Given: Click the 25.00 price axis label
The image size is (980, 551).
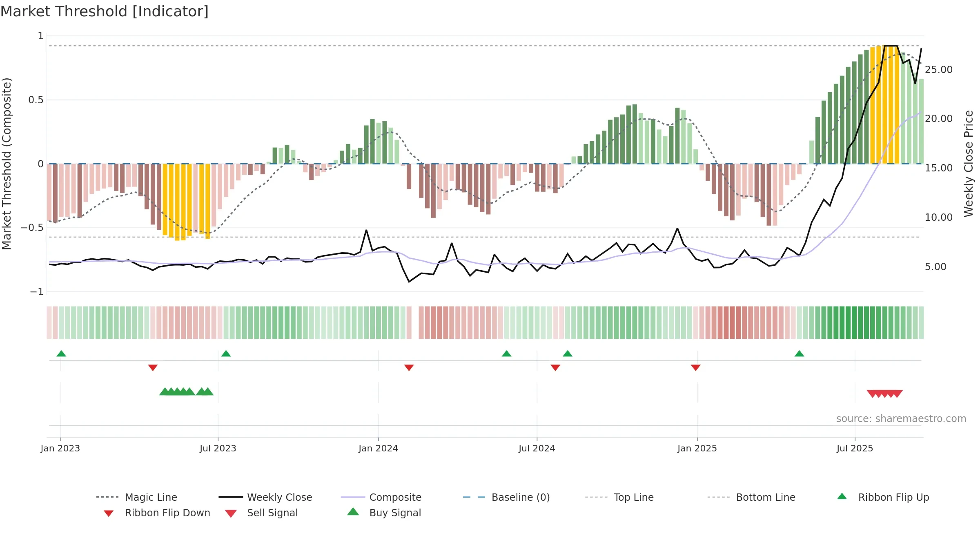Looking at the screenshot, I should (939, 70).
